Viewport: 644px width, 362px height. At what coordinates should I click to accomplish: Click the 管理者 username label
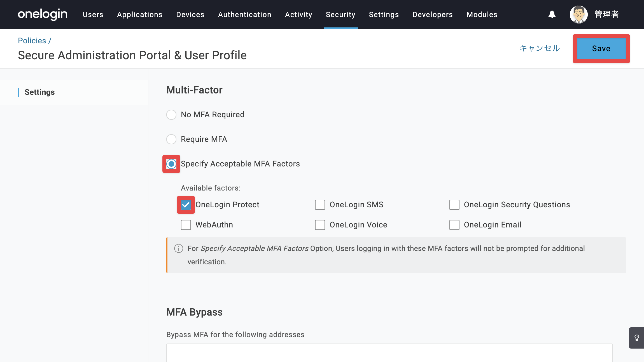(607, 14)
